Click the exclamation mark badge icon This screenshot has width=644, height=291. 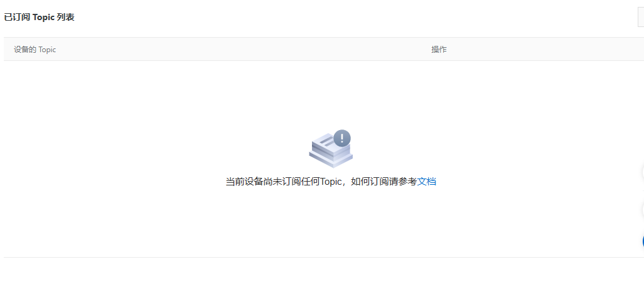[x=342, y=138]
